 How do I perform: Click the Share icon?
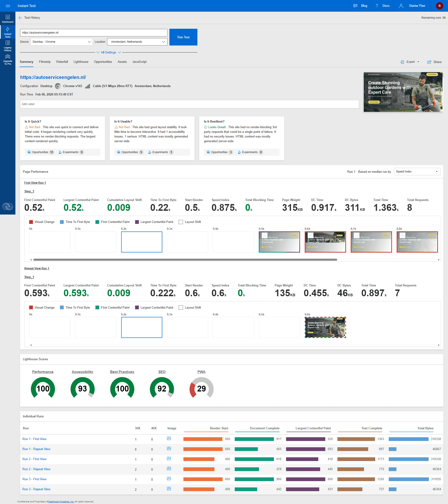point(429,62)
